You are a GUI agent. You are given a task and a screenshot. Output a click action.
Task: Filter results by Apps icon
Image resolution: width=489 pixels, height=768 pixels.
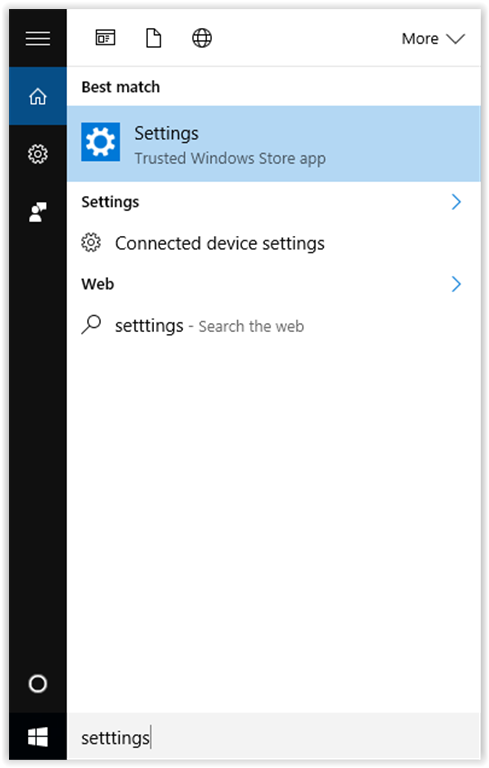coord(105,38)
